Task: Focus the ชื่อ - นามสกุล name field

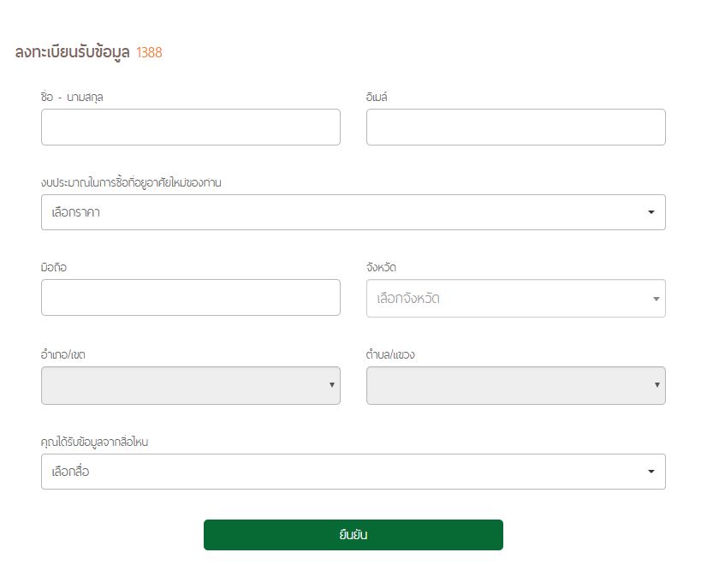Action: coord(190,127)
